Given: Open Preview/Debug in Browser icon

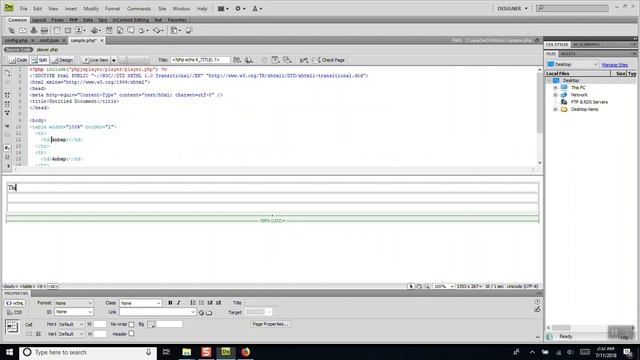Looking at the screenshot, I should coord(249,60).
